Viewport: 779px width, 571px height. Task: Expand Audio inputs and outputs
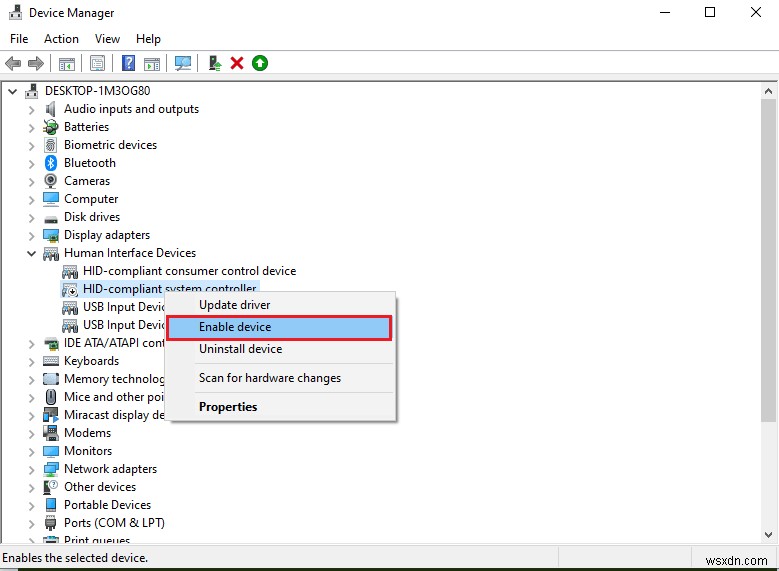[31, 109]
